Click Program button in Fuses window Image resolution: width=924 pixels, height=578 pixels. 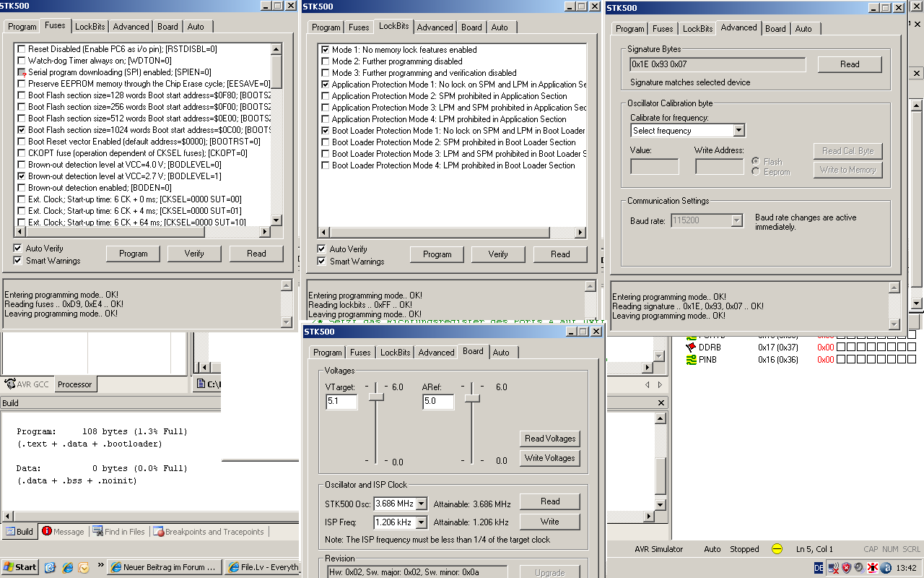134,254
